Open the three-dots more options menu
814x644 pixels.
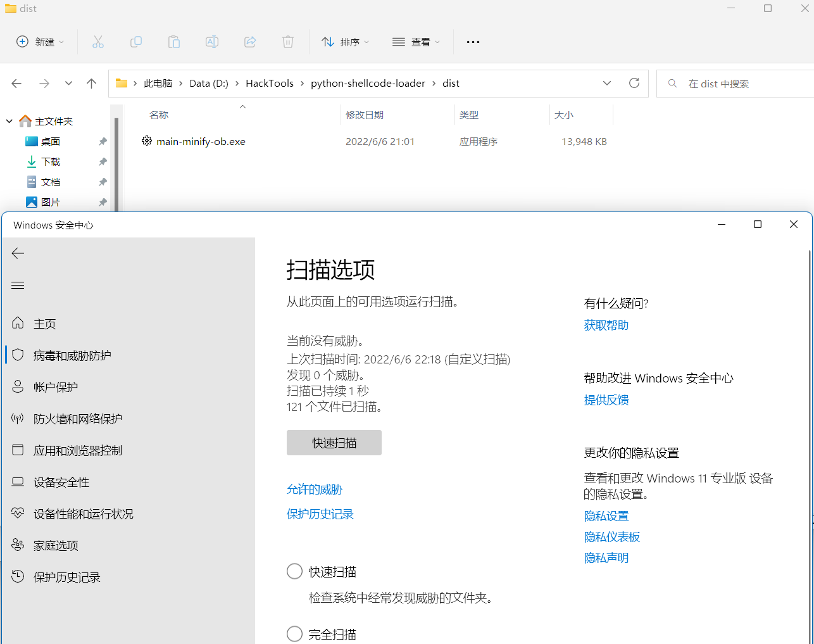pyautogui.click(x=473, y=42)
